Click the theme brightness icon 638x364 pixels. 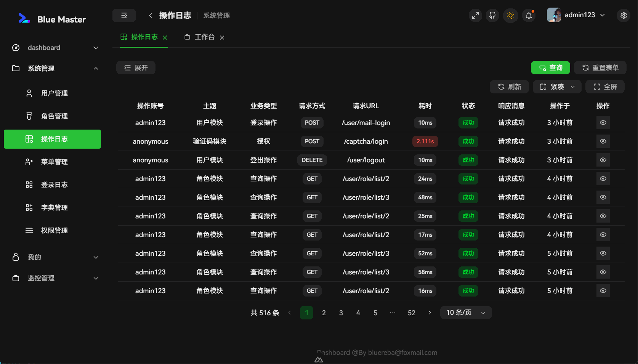click(510, 15)
